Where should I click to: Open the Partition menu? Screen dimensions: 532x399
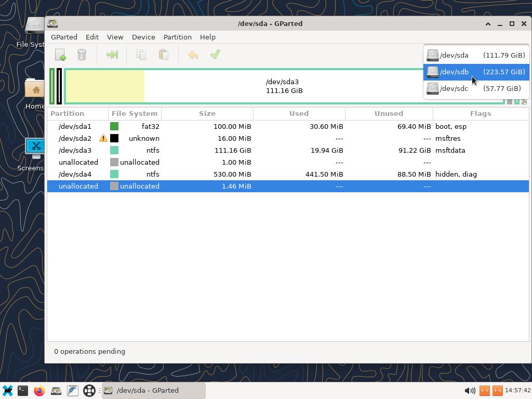[177, 37]
